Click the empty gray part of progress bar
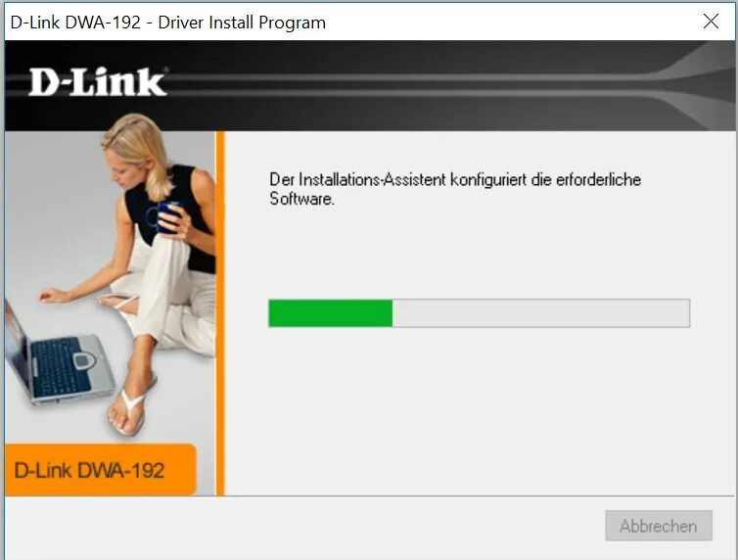This screenshot has width=738, height=560. [x=541, y=313]
